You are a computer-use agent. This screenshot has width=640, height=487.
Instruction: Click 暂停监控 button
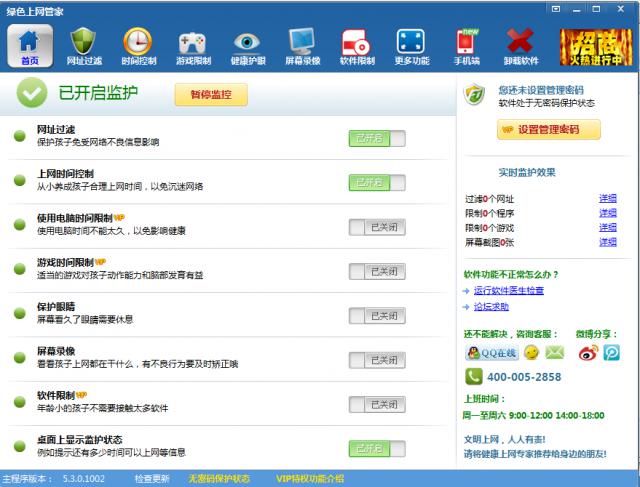tap(211, 95)
